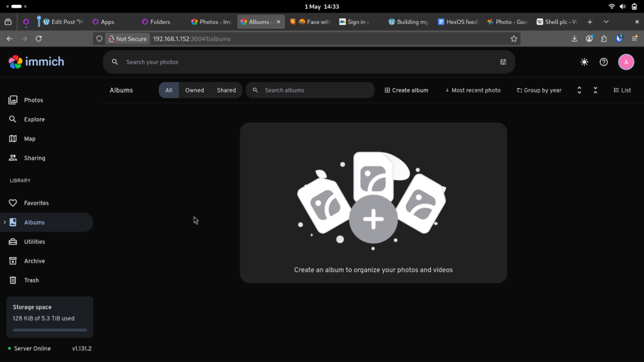Toggle the light/dark theme sun icon
The width and height of the screenshot is (644, 362).
[584, 62]
